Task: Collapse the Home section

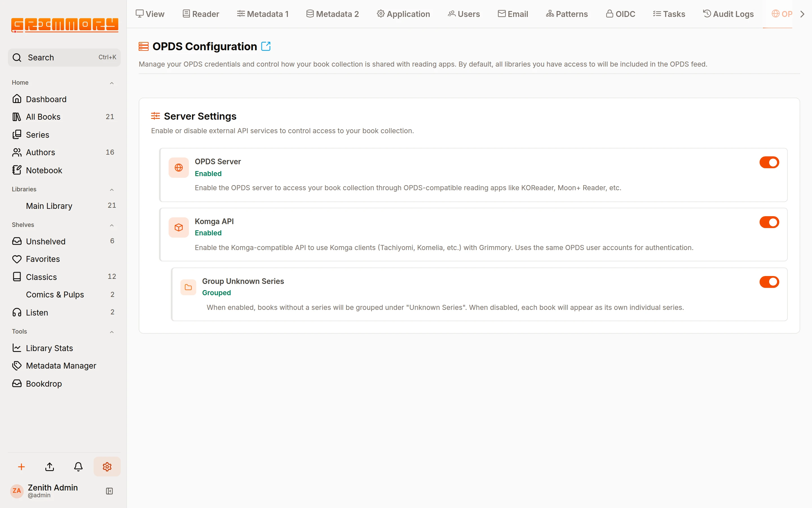Action: (x=112, y=83)
